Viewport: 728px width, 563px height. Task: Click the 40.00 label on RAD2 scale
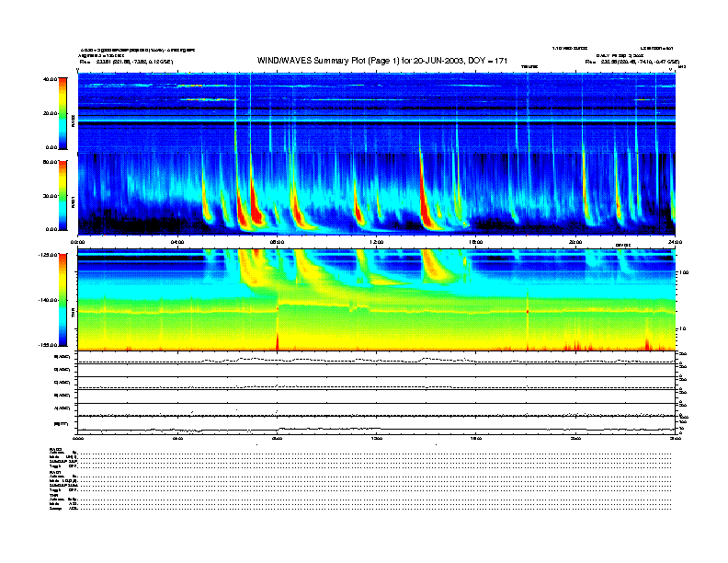pyautogui.click(x=50, y=79)
